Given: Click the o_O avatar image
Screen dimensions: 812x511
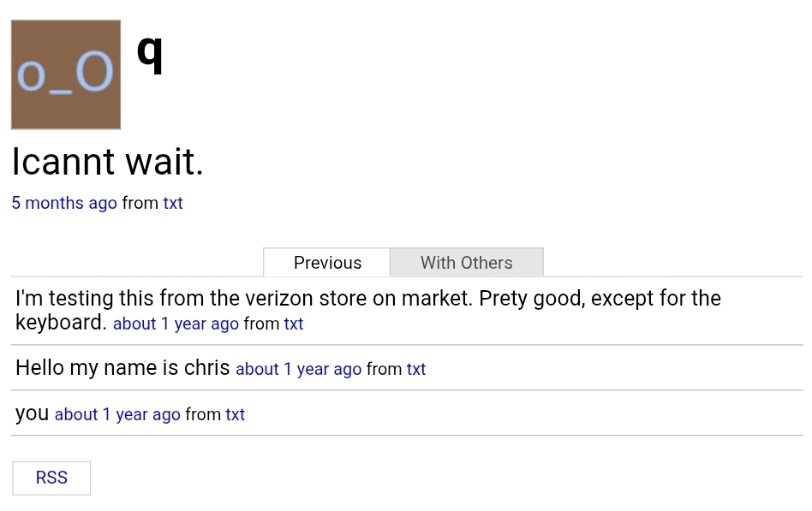Looking at the screenshot, I should (x=66, y=74).
